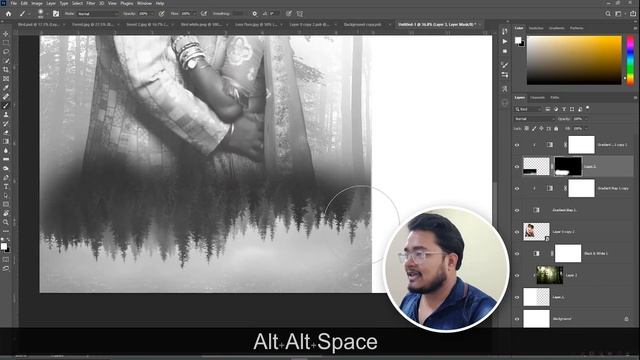This screenshot has width=640, height=360.
Task: Switch to the Channels tab
Action: tap(537, 98)
